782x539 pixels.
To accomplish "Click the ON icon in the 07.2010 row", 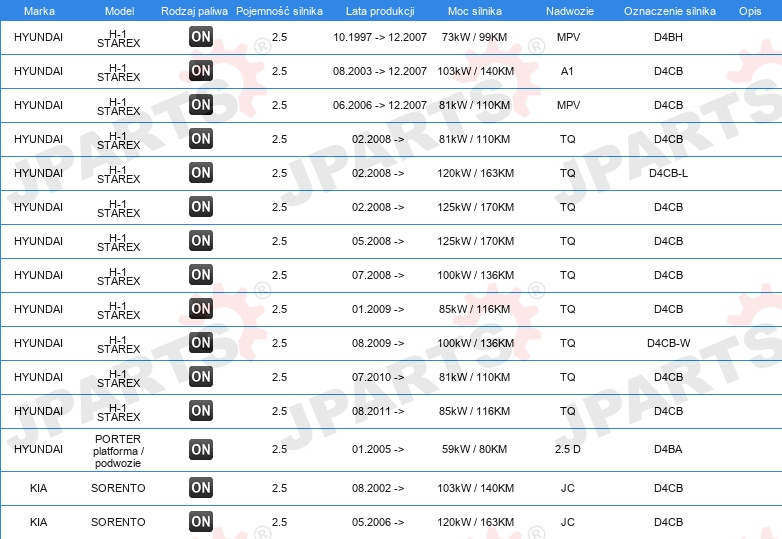I will pyautogui.click(x=201, y=377).
